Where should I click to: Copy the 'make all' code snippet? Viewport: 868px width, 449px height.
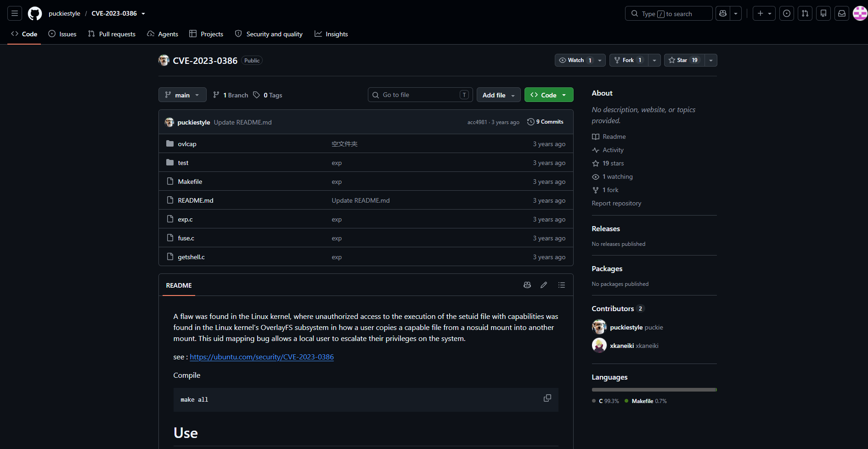[547, 398]
